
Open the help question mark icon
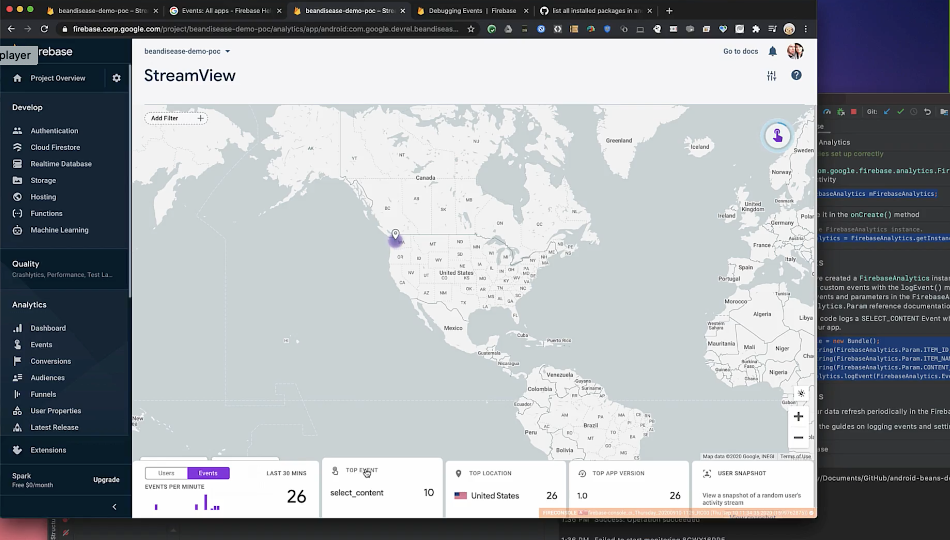[x=796, y=76]
